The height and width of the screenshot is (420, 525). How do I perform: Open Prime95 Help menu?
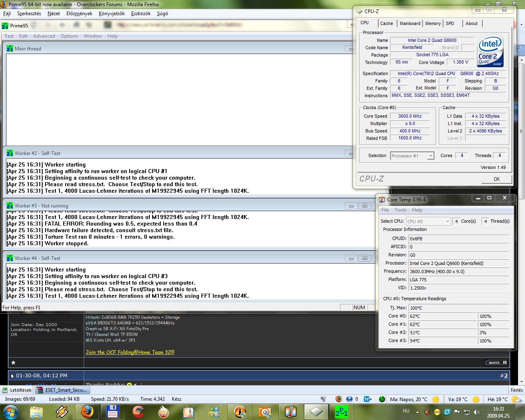tap(112, 36)
